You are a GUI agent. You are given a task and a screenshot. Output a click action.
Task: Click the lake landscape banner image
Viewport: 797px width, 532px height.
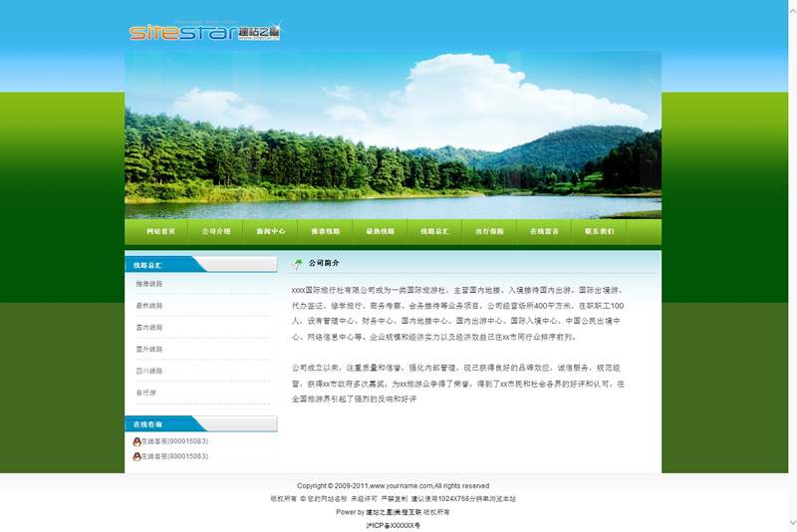[393, 134]
